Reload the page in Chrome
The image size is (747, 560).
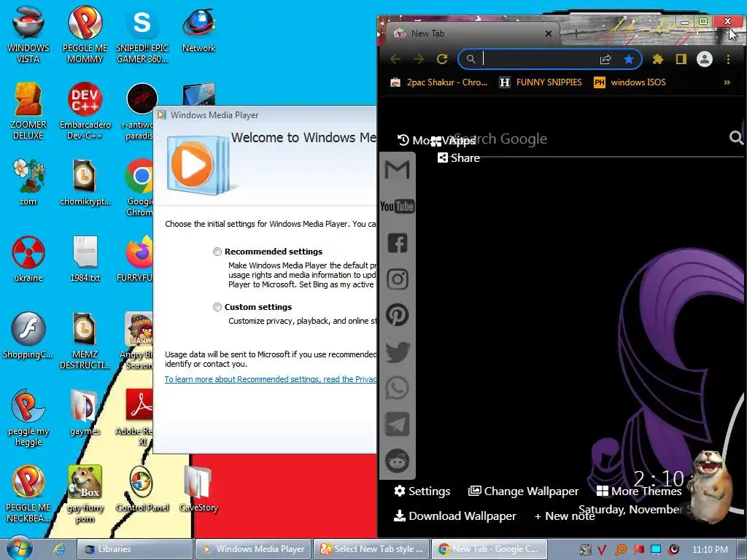[442, 59]
